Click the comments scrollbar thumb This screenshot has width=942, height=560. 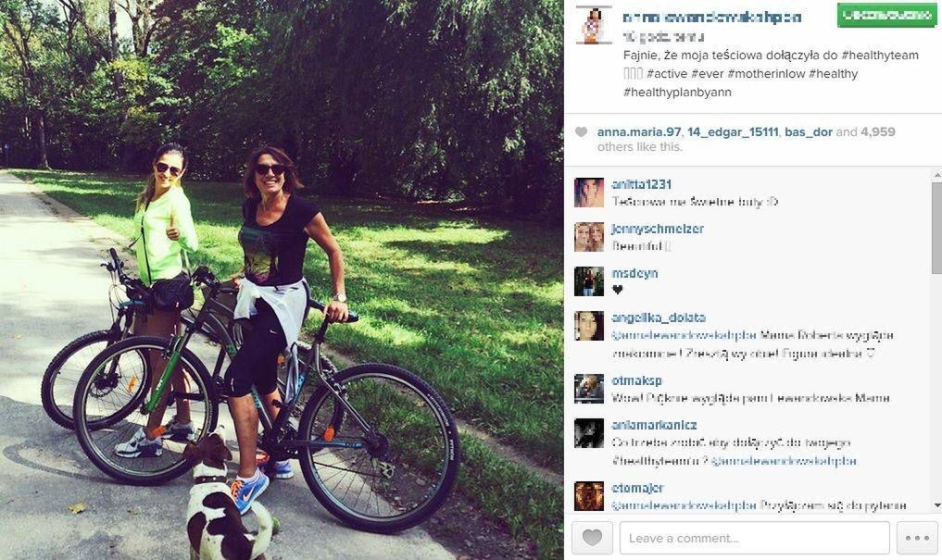(936, 227)
